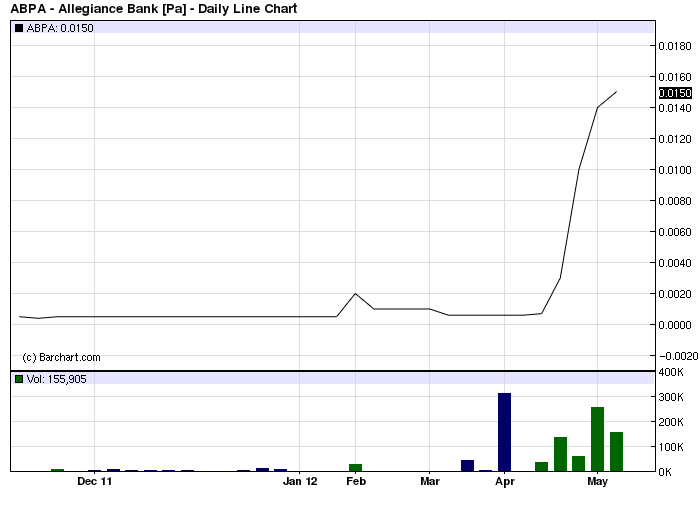Click the small green volume bar at Feb
Screen dimensions: 700x512
click(355, 467)
